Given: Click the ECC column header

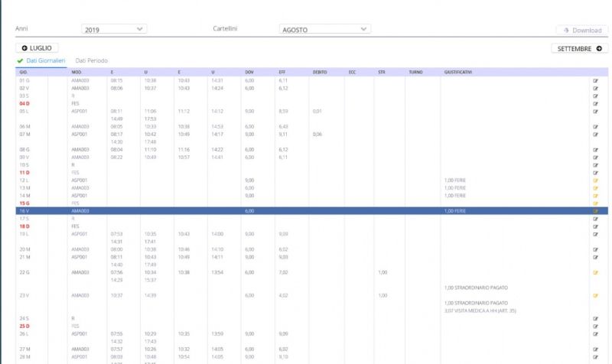Looking at the screenshot, I should pos(352,72).
